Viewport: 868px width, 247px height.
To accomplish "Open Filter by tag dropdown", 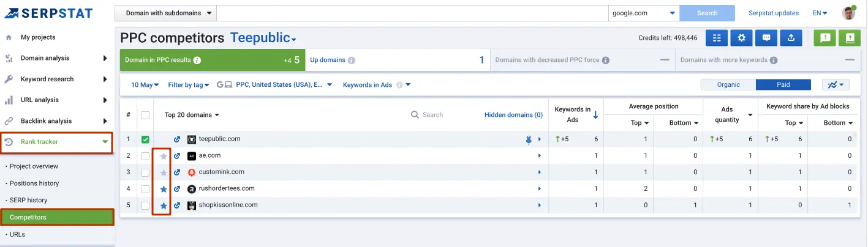I will [x=189, y=85].
